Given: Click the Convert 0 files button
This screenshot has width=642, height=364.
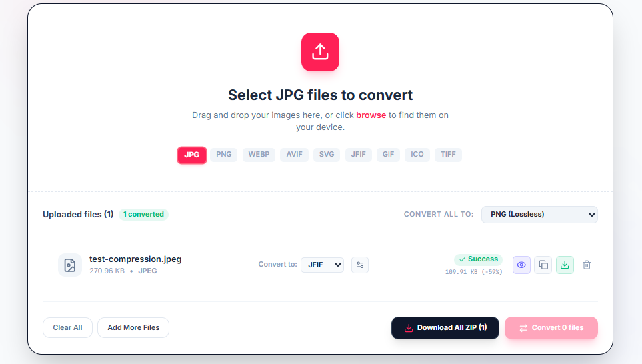Looking at the screenshot, I should [551, 328].
